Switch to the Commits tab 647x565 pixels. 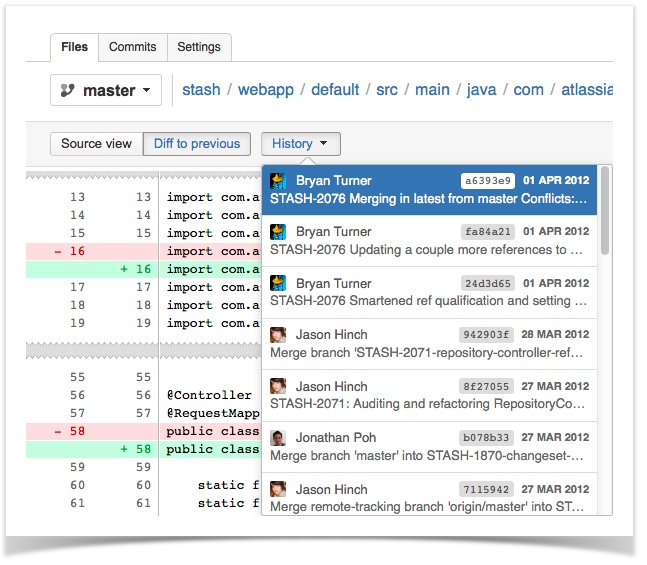132,47
